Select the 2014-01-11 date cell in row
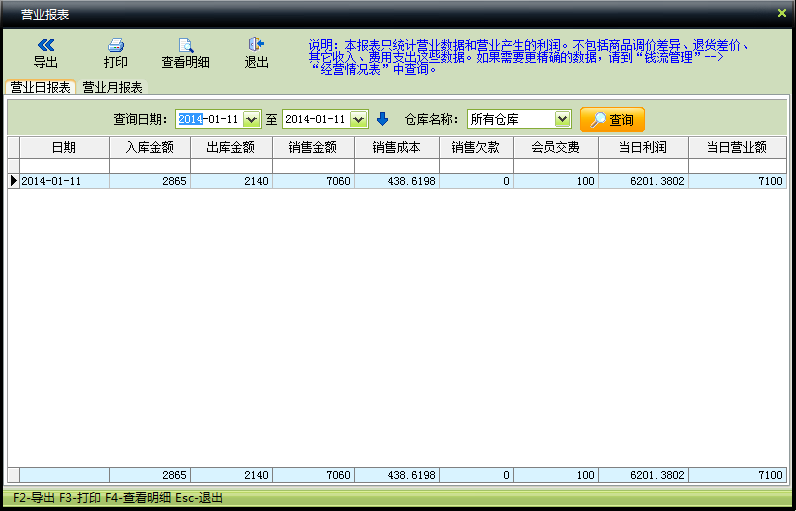The image size is (796, 511). [x=64, y=181]
